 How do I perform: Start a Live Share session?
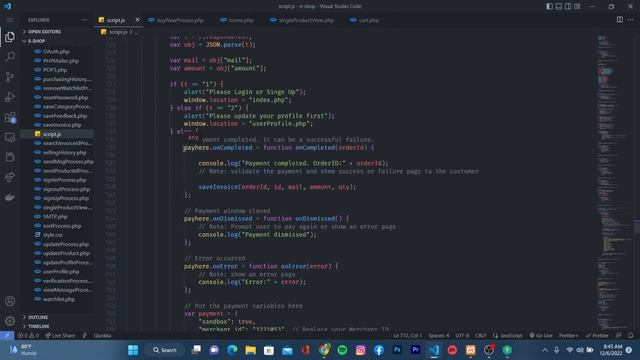pyautogui.click(x=60, y=336)
